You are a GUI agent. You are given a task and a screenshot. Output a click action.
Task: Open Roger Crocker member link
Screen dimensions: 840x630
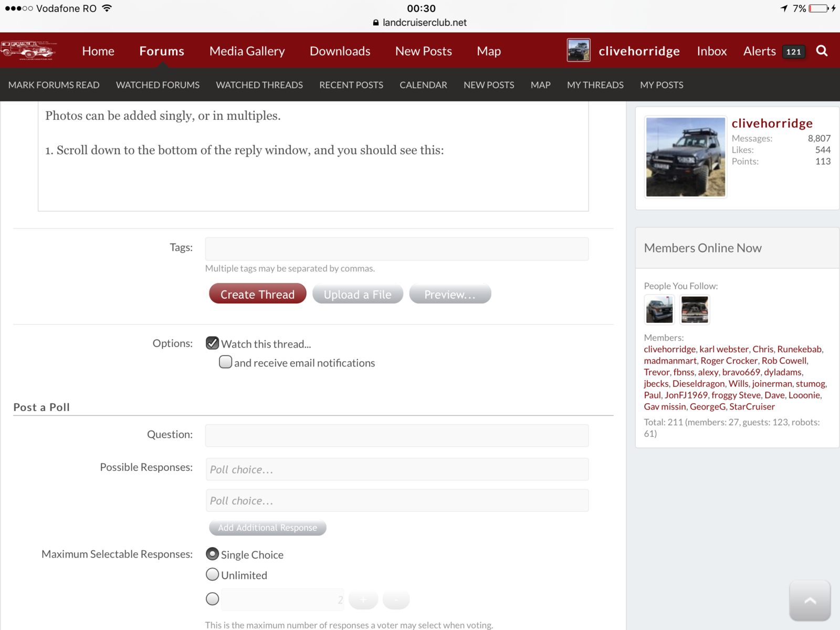729,361
